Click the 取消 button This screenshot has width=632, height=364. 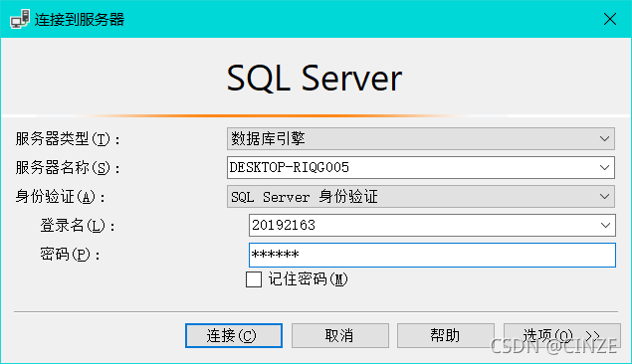(x=340, y=335)
